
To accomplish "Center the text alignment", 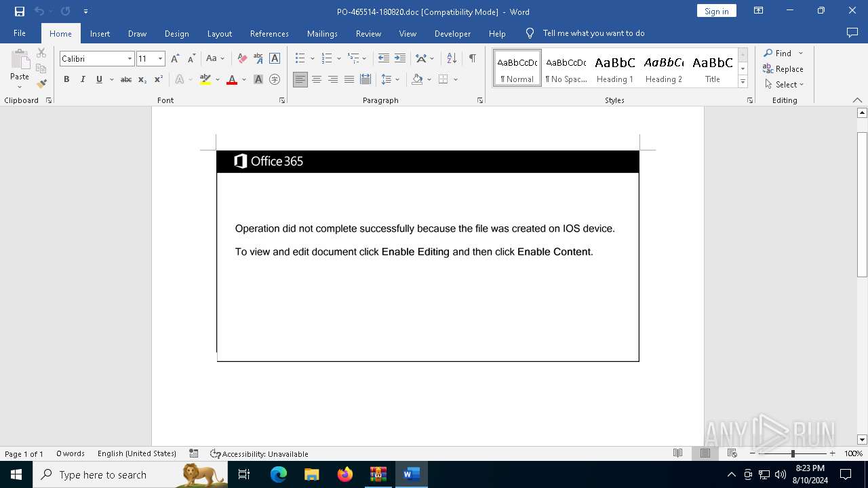I will click(317, 79).
